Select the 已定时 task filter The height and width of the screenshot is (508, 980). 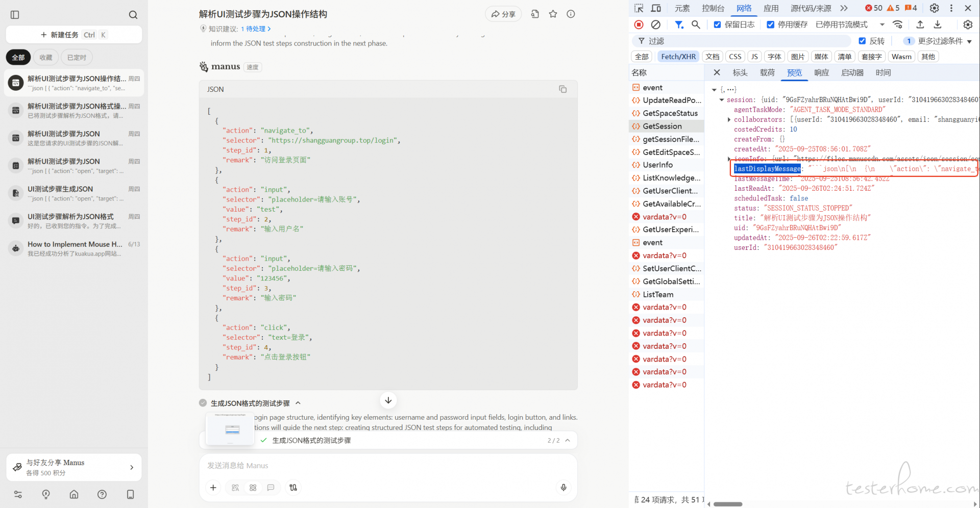pyautogui.click(x=77, y=57)
